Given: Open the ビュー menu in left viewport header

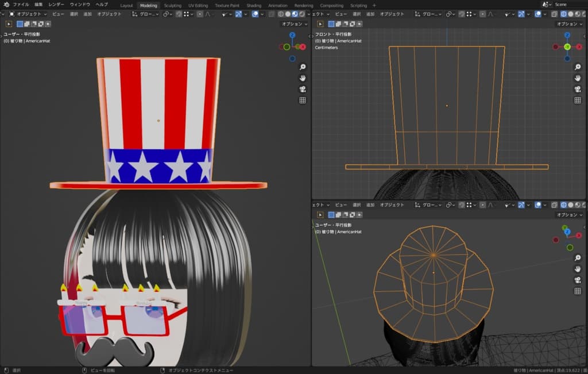Looking at the screenshot, I should click(x=58, y=14).
